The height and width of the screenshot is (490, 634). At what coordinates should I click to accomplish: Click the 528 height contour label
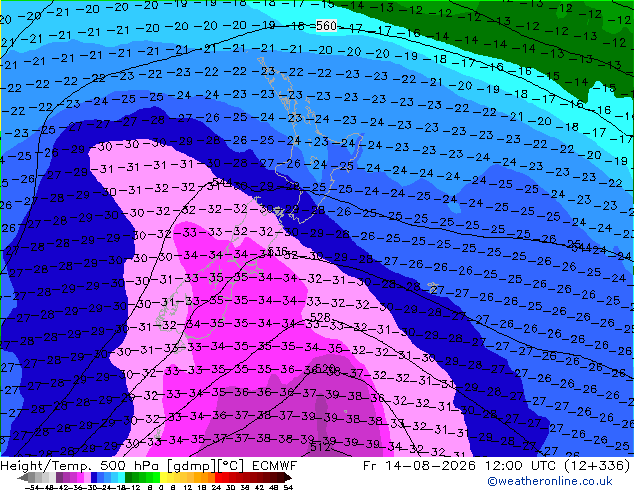(x=320, y=317)
